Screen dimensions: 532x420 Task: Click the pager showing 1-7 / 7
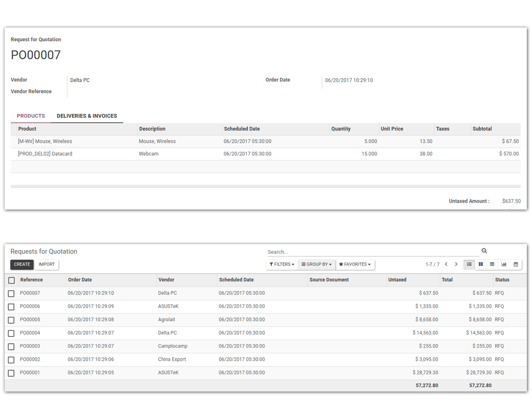coord(433,264)
